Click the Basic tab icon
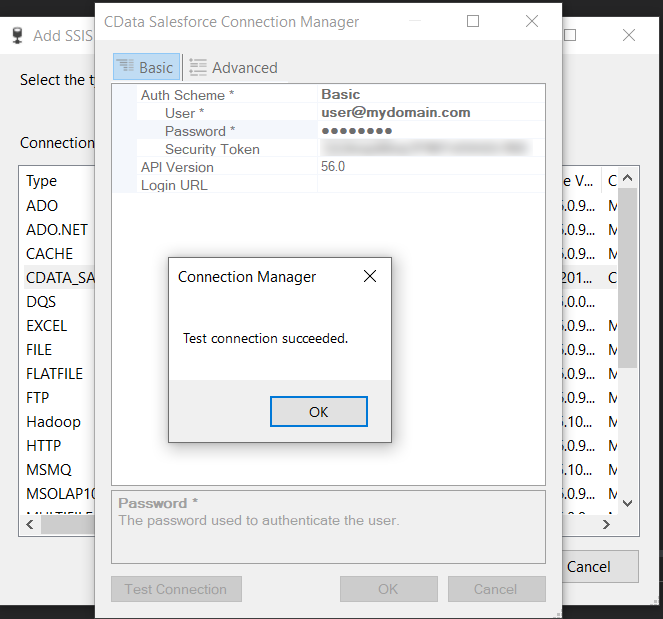The width and height of the screenshot is (663, 619). [x=126, y=68]
